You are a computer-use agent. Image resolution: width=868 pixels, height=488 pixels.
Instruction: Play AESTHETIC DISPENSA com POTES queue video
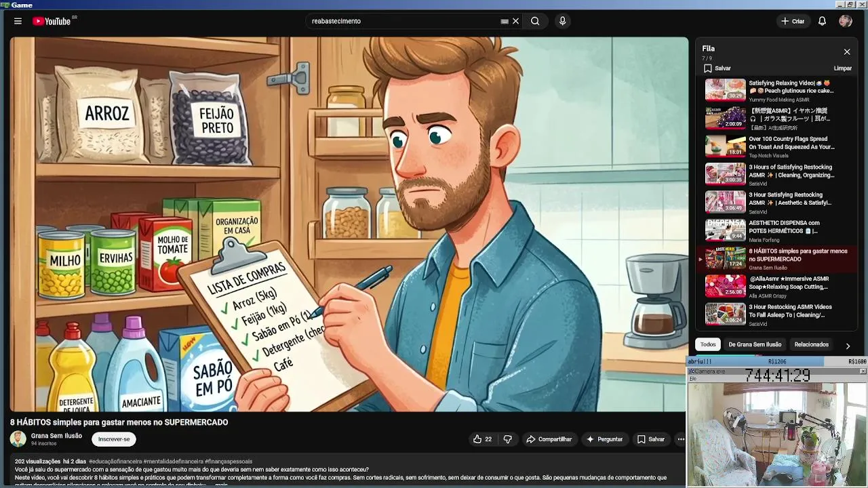coord(776,230)
